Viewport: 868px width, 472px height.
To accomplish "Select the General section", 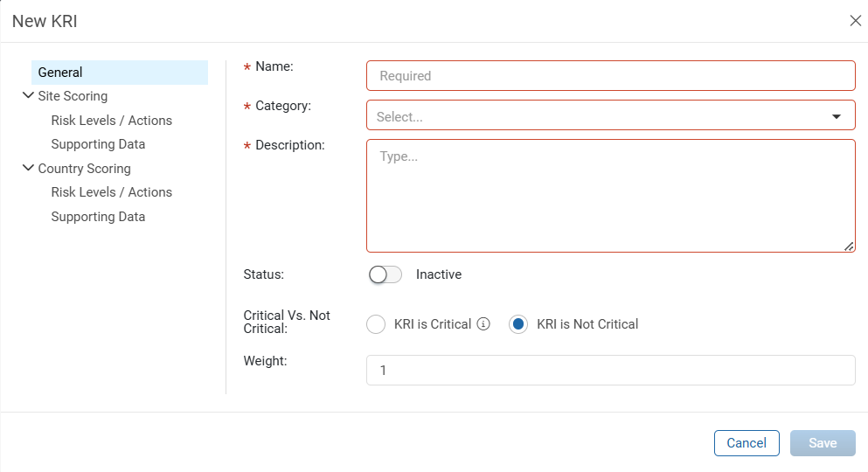I will pyautogui.click(x=120, y=73).
